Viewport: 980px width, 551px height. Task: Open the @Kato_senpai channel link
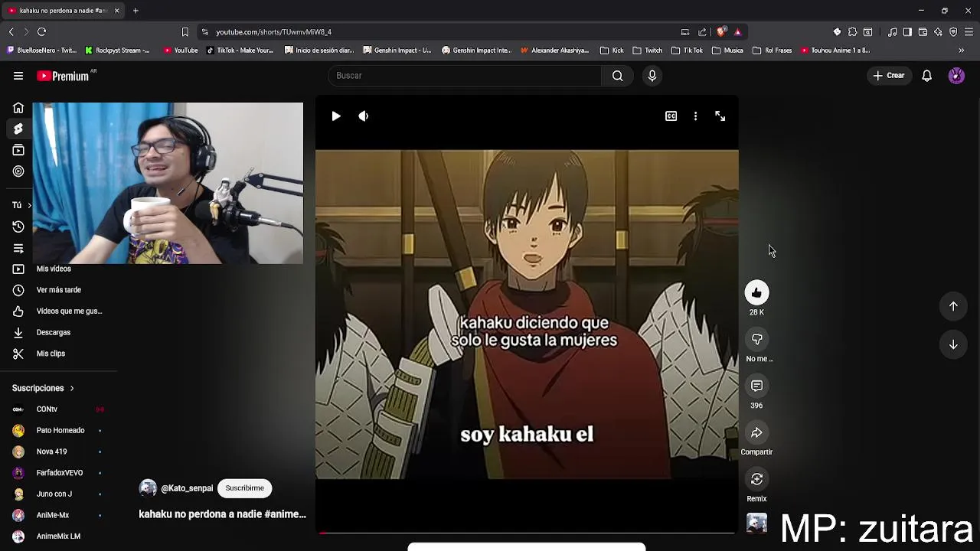[x=187, y=488]
